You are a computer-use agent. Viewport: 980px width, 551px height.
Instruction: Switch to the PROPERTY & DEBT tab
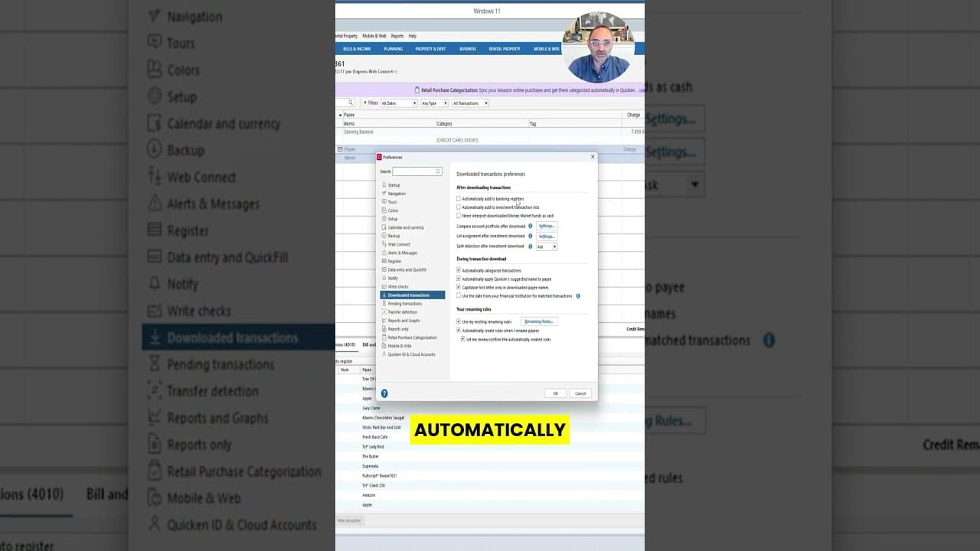pos(430,49)
